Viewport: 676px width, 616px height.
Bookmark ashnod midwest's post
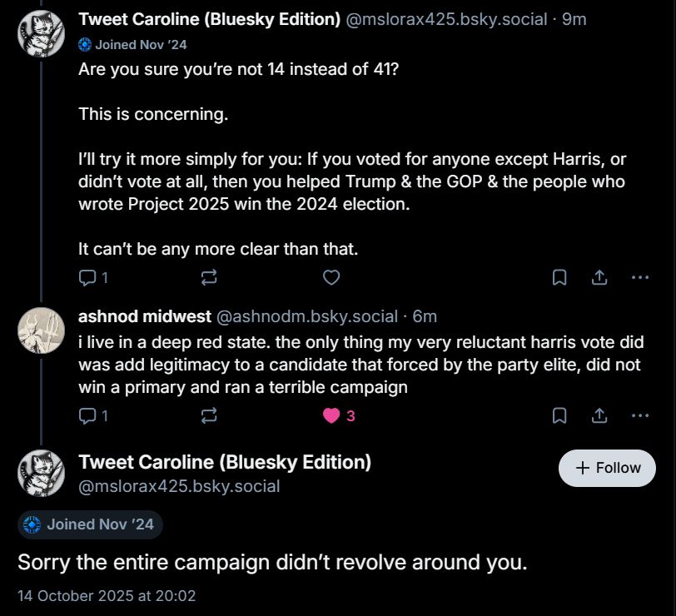point(560,415)
